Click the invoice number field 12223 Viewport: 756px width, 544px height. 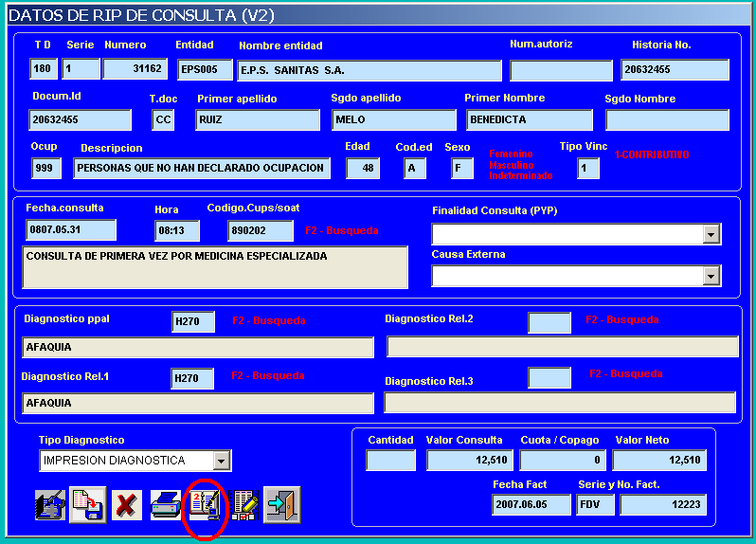pyautogui.click(x=663, y=505)
